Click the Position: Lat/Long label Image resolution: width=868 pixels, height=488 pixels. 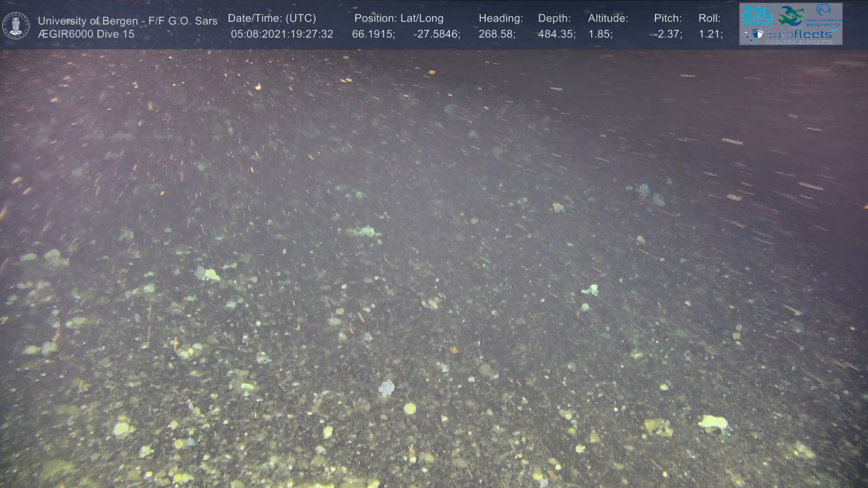(x=399, y=19)
